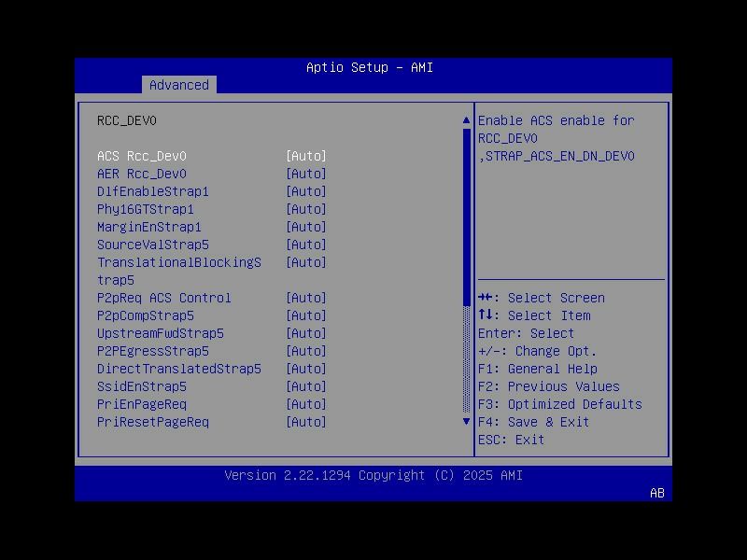Click the F3: Optimized Defaults hint
This screenshot has width=747, height=560.
(x=560, y=404)
